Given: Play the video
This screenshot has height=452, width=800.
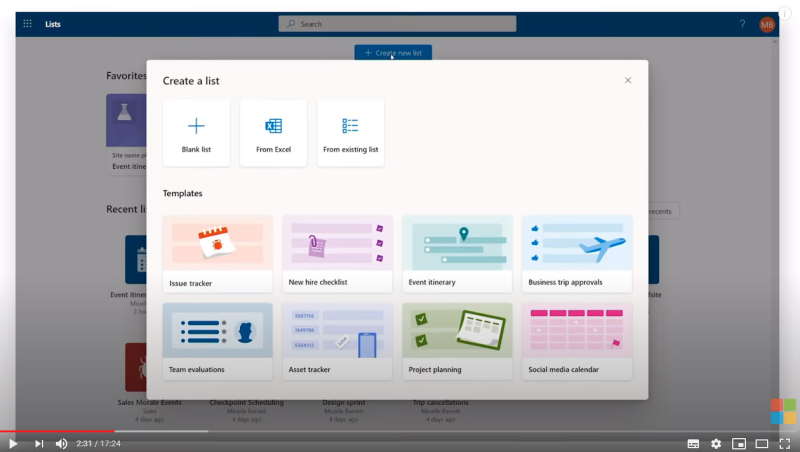Looking at the screenshot, I should (13, 443).
